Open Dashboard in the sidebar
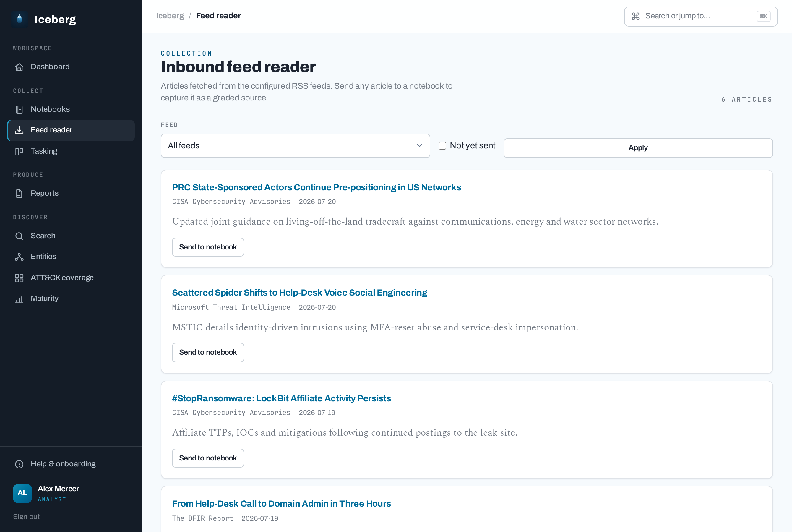 pyautogui.click(x=71, y=67)
